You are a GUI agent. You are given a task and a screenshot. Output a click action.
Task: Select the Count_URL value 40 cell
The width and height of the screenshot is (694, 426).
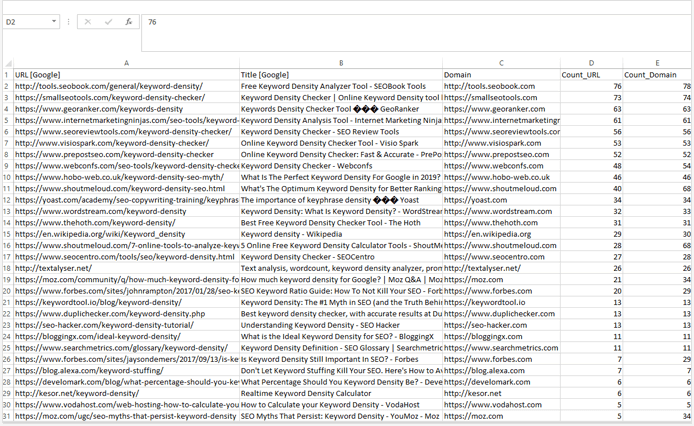point(591,189)
